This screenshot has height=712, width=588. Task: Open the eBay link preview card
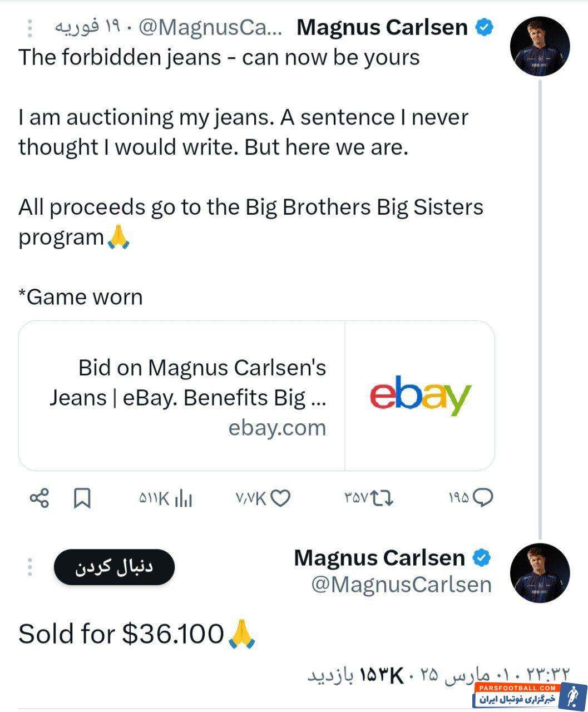pyautogui.click(x=256, y=396)
